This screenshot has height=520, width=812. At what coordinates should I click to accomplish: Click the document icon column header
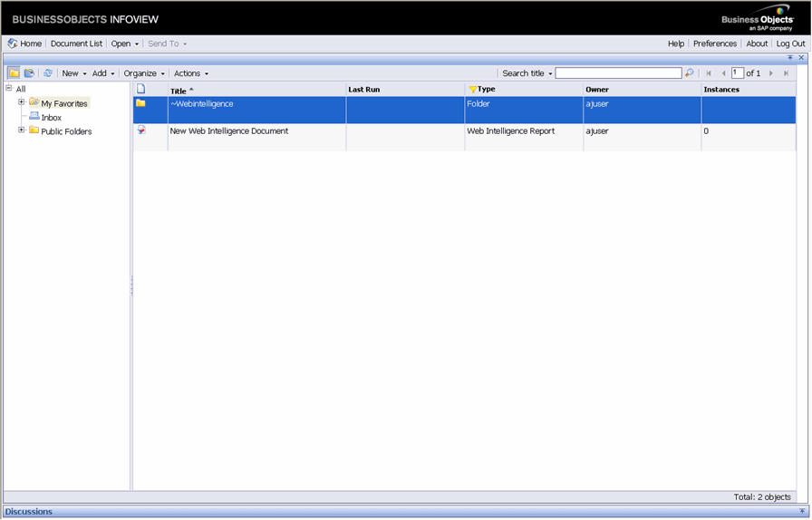[140, 89]
